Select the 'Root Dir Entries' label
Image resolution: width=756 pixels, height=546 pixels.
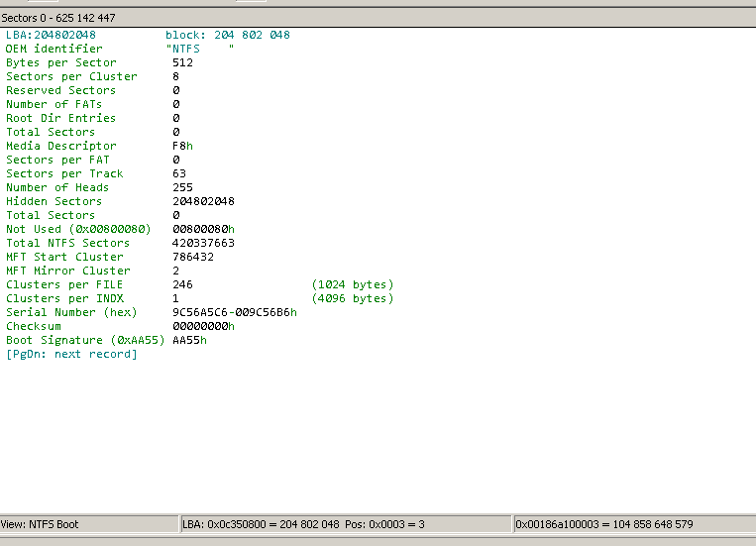(x=60, y=118)
